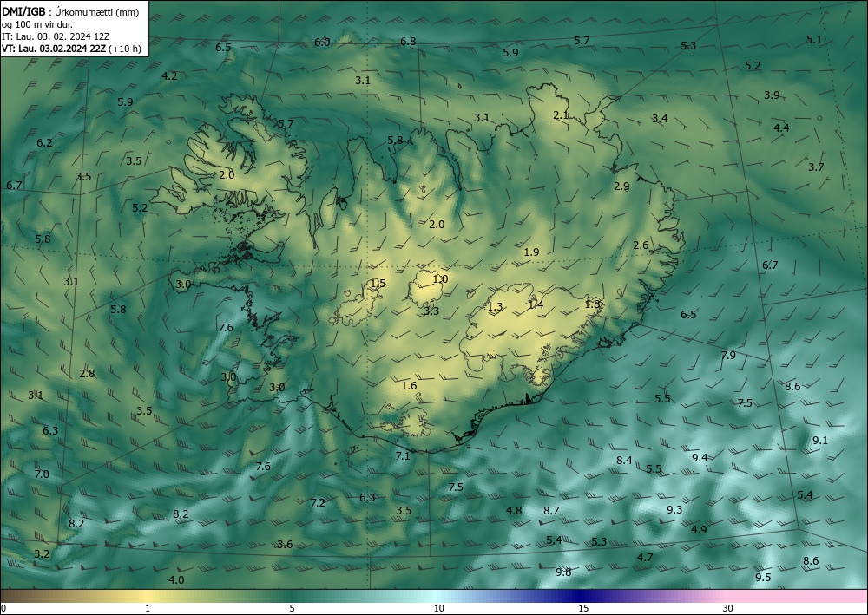Click the map value 7.0

(42, 474)
